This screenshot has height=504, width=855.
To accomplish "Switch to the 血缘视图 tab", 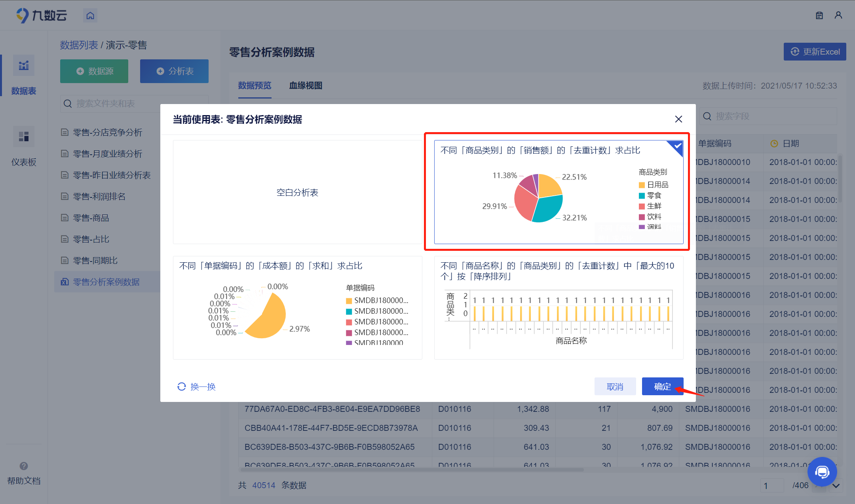I will 306,85.
